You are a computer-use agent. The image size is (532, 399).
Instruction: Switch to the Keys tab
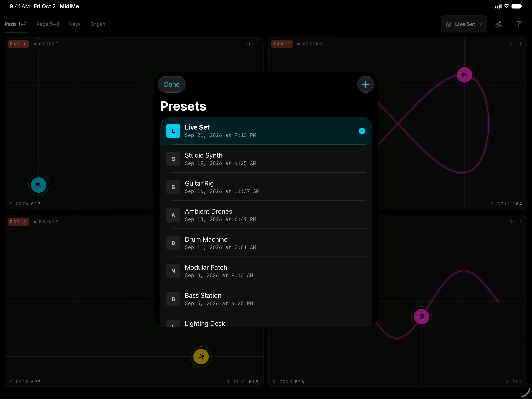[x=75, y=24]
